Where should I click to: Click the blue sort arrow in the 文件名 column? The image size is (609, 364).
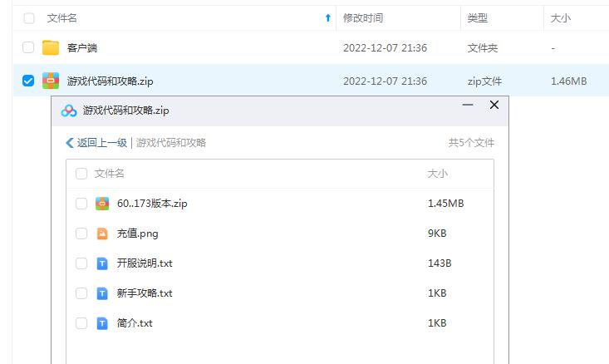(x=327, y=18)
